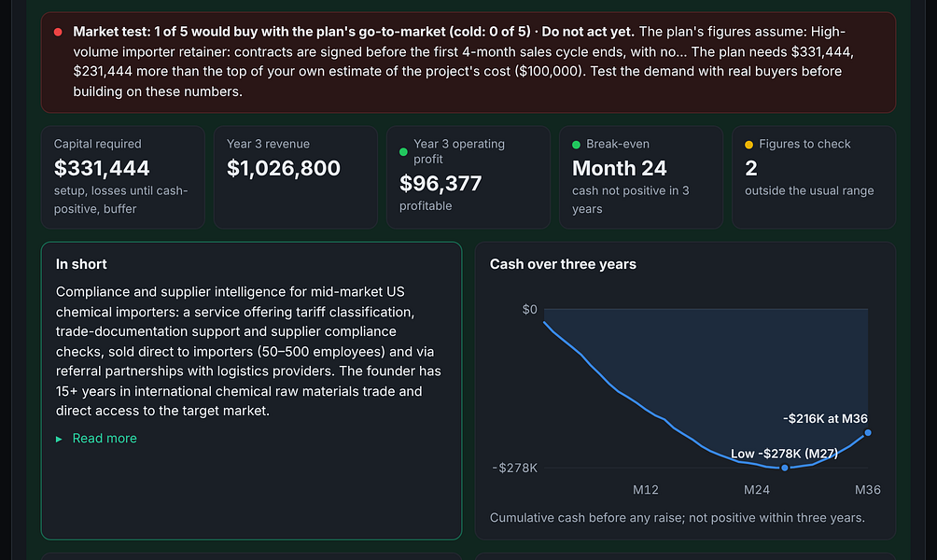Click the green Break-even status dot
Image resolution: width=937 pixels, height=560 pixels.
(576, 145)
